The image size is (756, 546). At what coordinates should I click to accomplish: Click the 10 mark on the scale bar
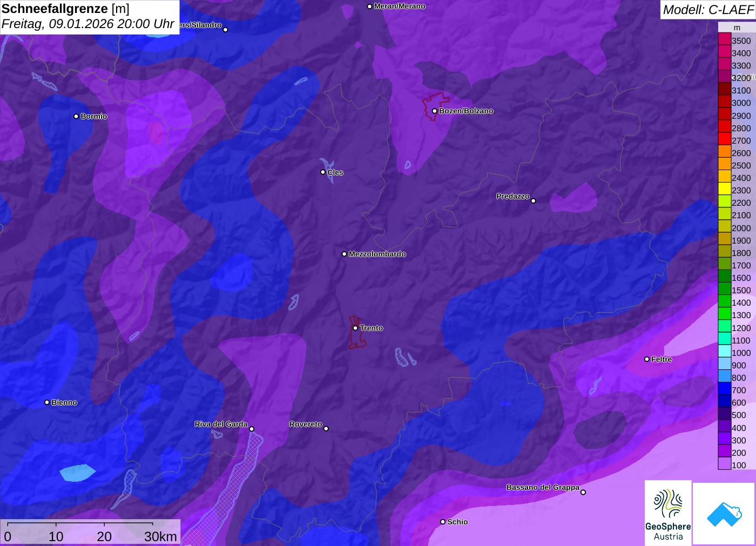click(56, 536)
